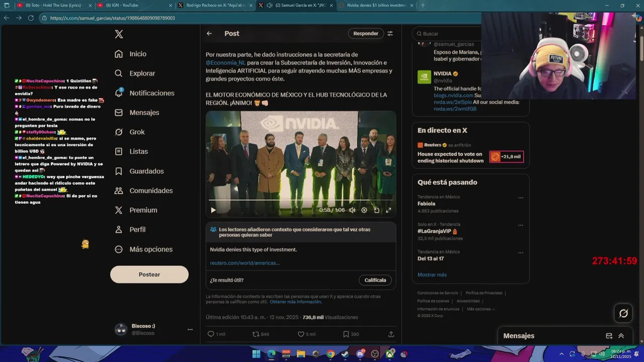This screenshot has width=644, height=362.
Task: Click the video progress bar
Action: [301, 201]
